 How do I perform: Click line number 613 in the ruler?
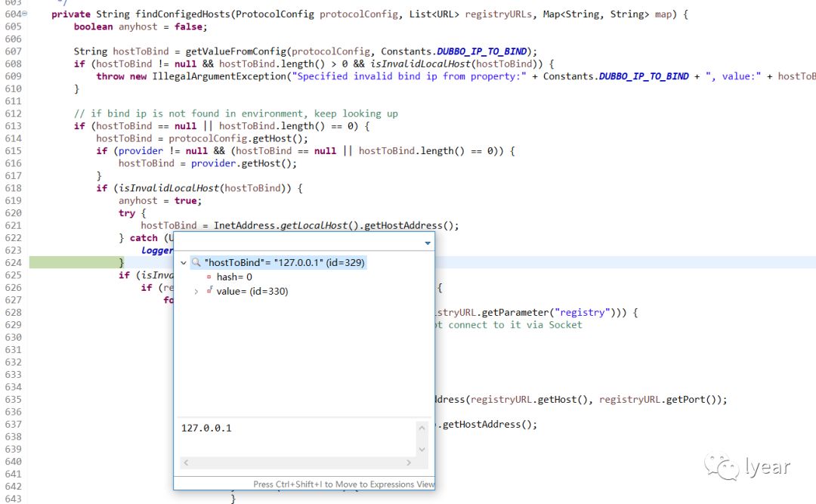(x=14, y=126)
